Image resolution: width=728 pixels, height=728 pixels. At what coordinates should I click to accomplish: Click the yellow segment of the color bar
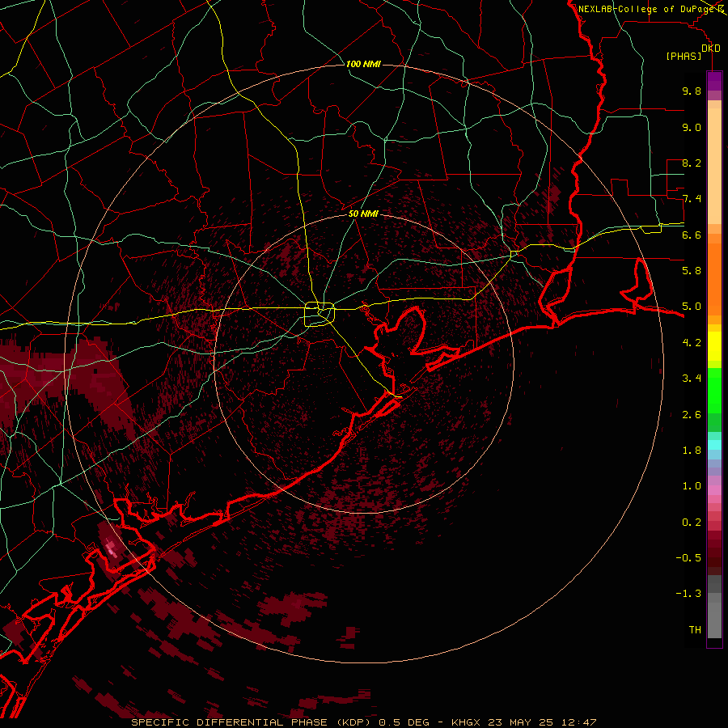pos(714,346)
